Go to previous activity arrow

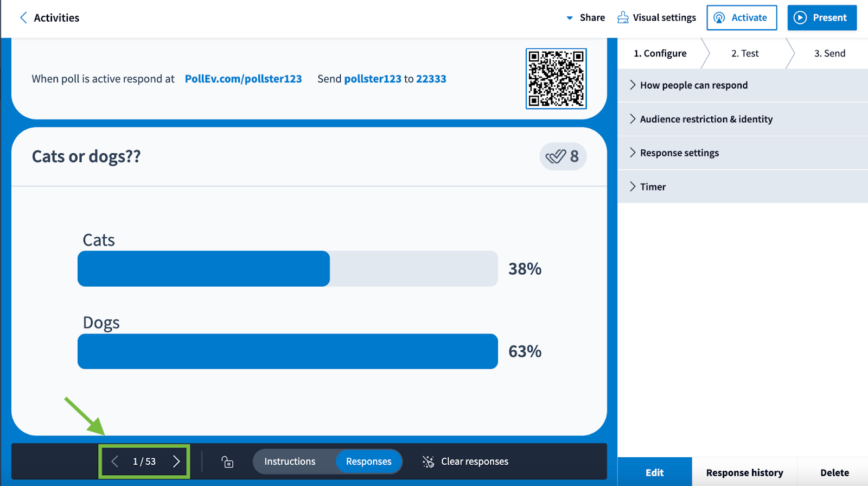115,462
